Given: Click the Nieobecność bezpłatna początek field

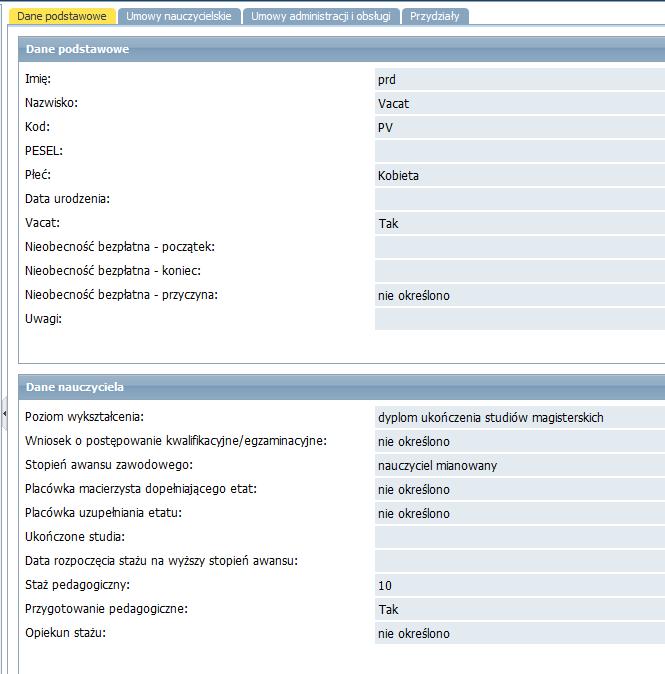Looking at the screenshot, I should point(520,248).
